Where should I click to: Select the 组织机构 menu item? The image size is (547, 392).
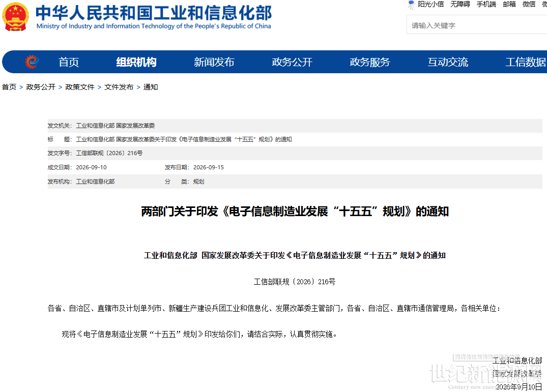[136, 62]
